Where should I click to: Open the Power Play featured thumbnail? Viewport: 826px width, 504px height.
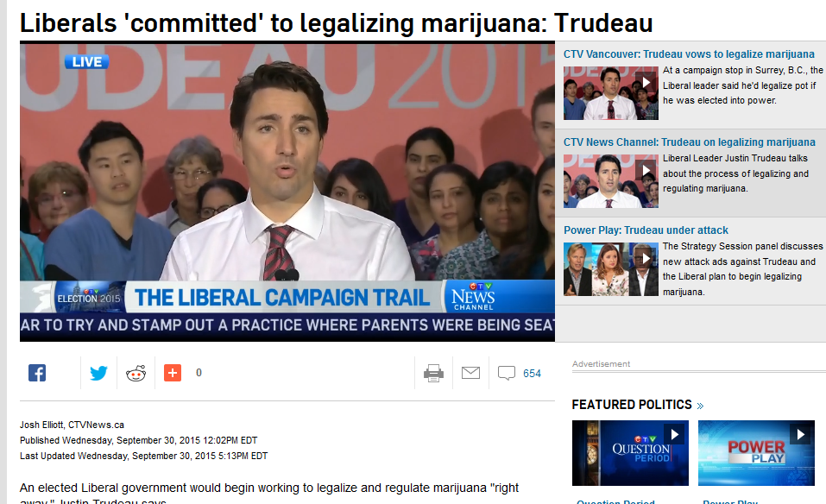click(756, 453)
